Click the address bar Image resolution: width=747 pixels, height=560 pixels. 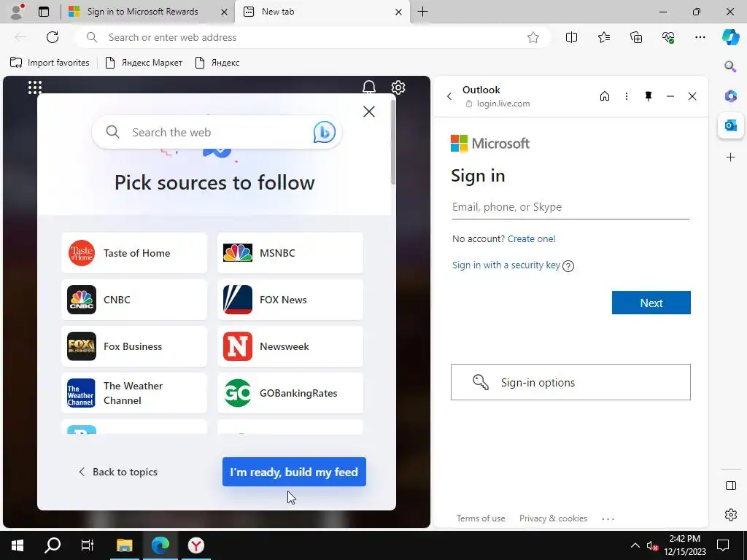312,37
